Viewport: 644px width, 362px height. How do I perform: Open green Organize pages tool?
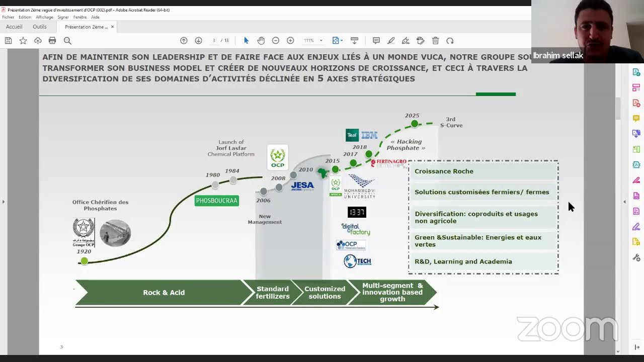(x=636, y=149)
